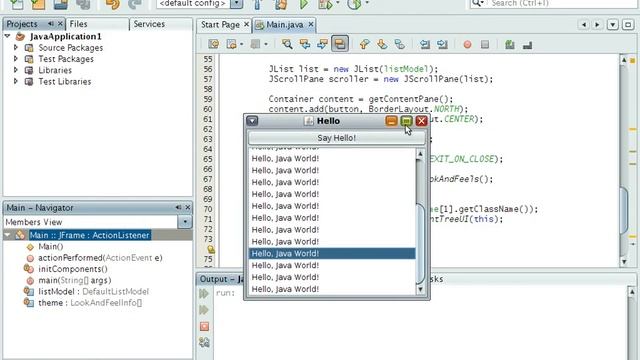Switch to the Services tab
The height and width of the screenshot is (360, 640).
pos(149,24)
